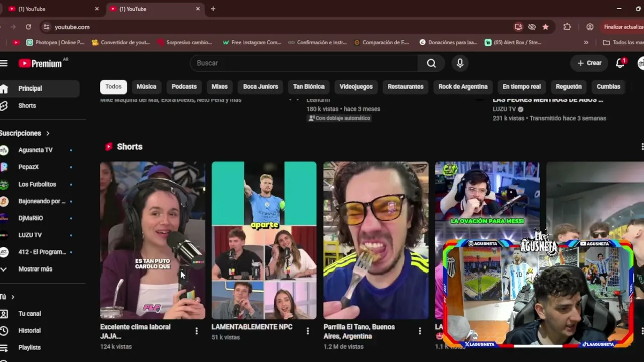Play the short of man eating with fork
Image resolution: width=644 pixels, height=362 pixels.
376,240
